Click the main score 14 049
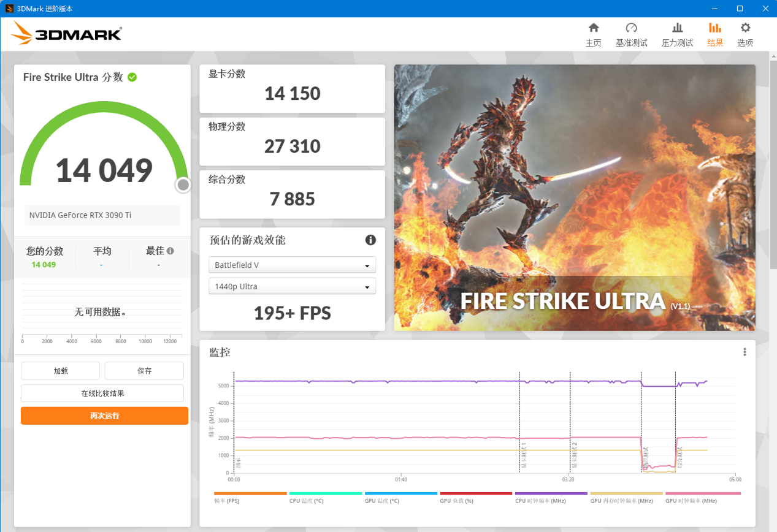The width and height of the screenshot is (777, 532). point(104,170)
